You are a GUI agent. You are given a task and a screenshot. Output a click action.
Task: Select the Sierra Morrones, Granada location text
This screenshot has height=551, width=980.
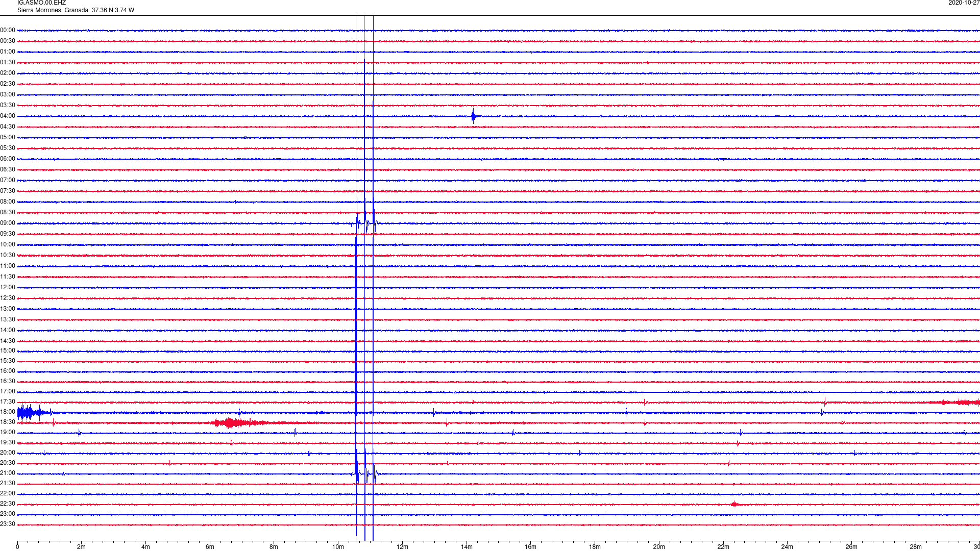[x=53, y=10]
